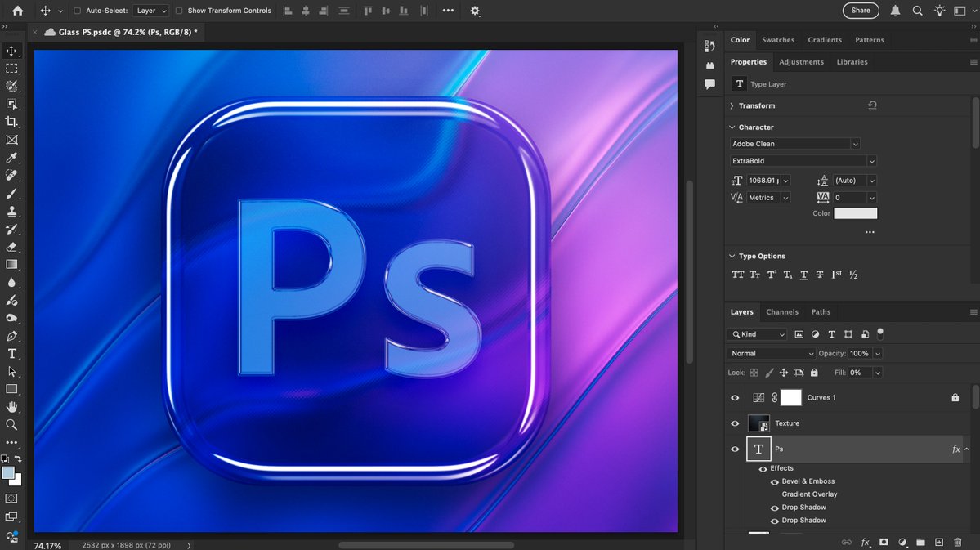Switch to the Paths tab
This screenshot has width=980, height=550.
coord(821,312)
